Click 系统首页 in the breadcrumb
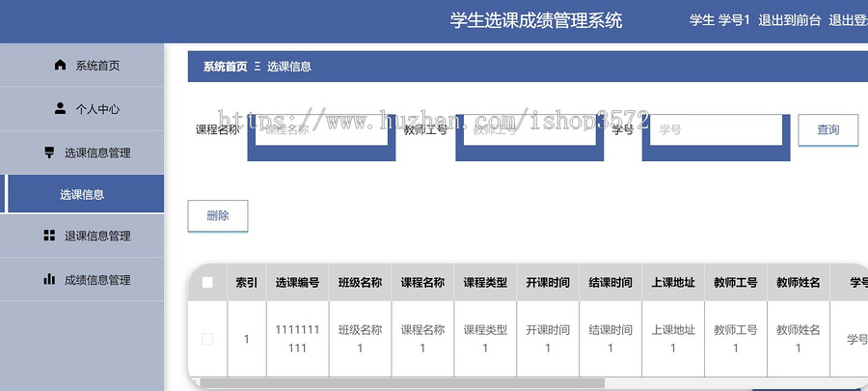The width and height of the screenshot is (868, 391). pyautogui.click(x=226, y=67)
